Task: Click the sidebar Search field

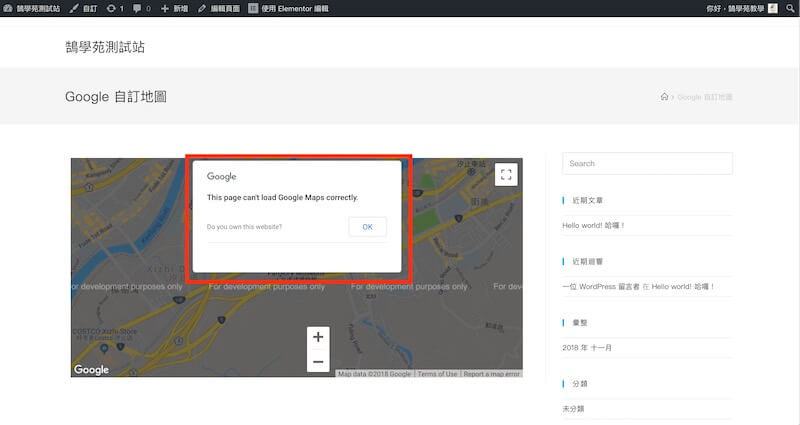Action: click(647, 163)
